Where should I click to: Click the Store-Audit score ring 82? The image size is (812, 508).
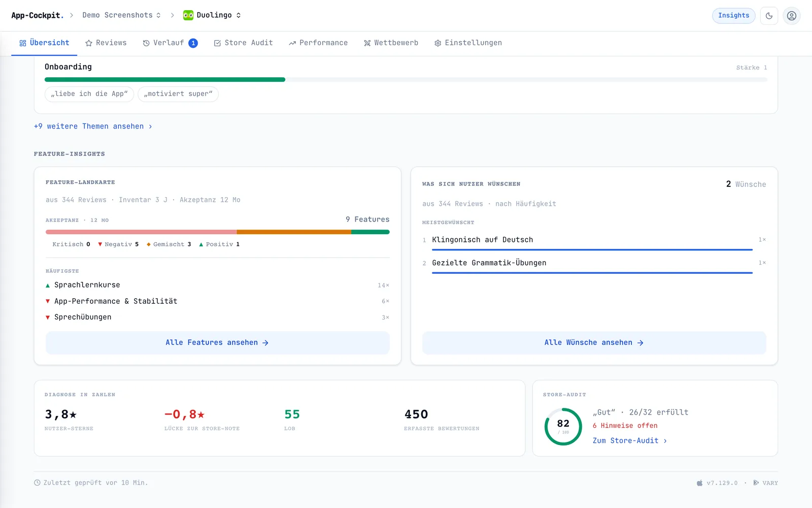tap(563, 427)
